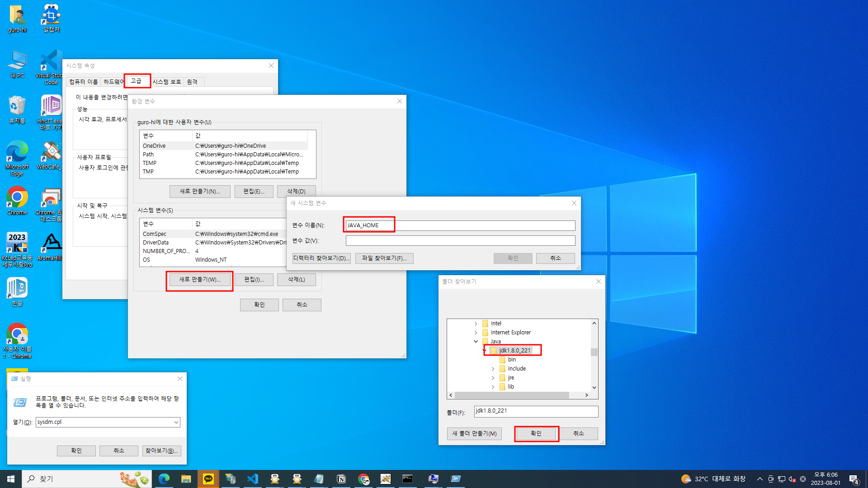Image resolution: width=868 pixels, height=488 pixels.
Task: Click the 변수 값 input field
Action: click(x=460, y=241)
